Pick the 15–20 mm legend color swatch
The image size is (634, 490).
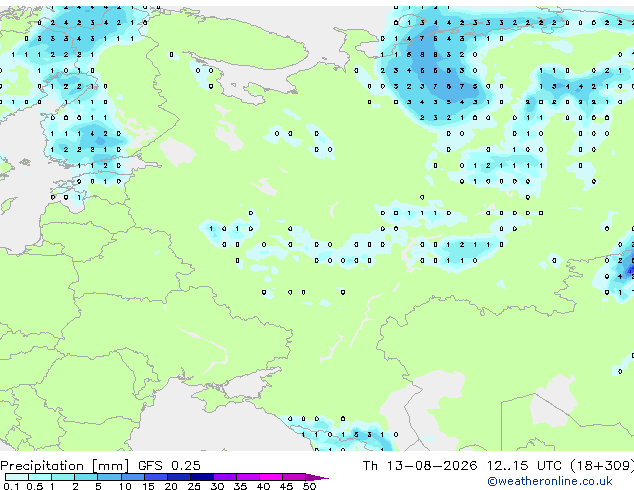coord(156,477)
